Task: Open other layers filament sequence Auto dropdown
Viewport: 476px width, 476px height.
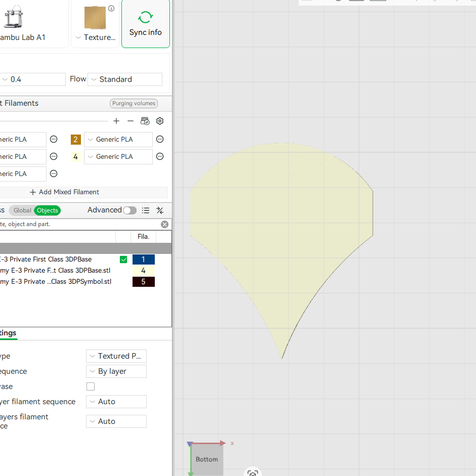Action: [x=116, y=421]
